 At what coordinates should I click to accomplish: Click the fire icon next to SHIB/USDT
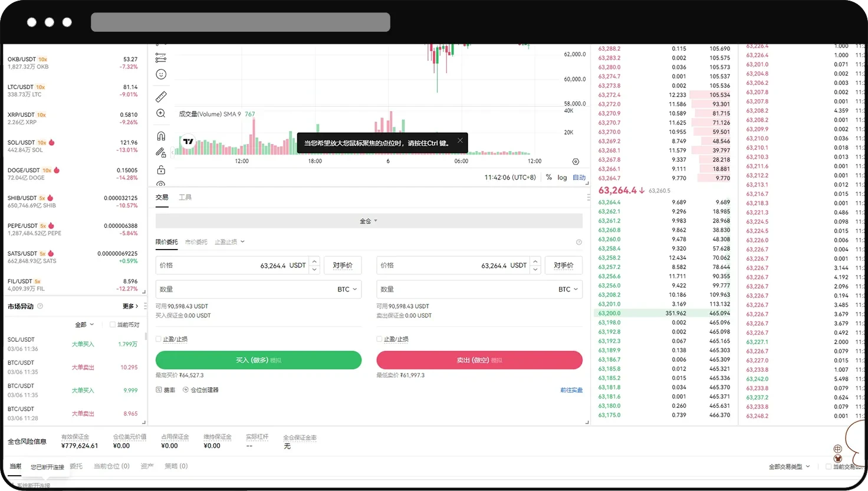[51, 198]
